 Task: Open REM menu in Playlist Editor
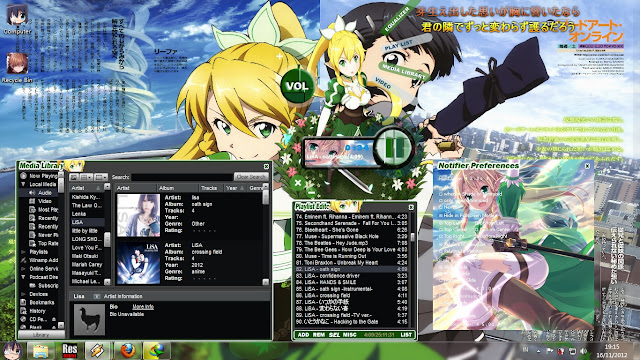pyautogui.click(x=318, y=335)
